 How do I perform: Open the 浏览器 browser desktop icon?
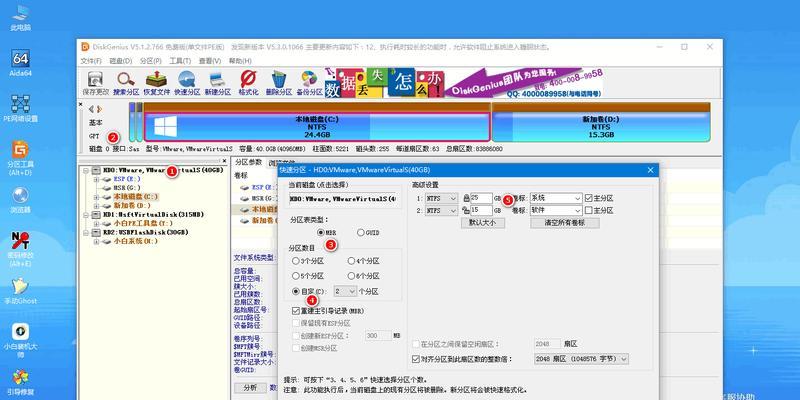pyautogui.click(x=20, y=200)
